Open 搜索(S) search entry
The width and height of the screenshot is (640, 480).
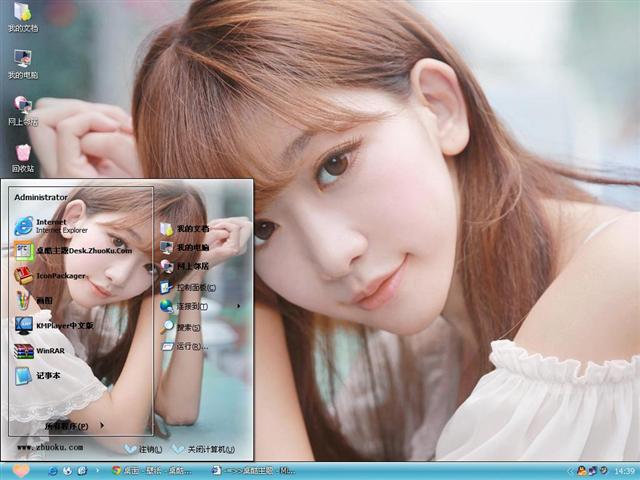180,327
